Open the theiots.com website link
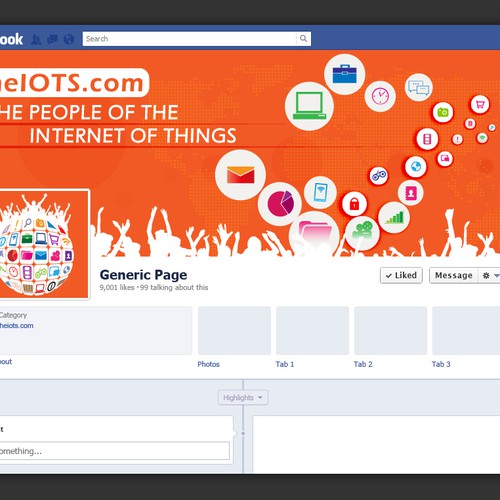The width and height of the screenshot is (500, 500). 16,326
